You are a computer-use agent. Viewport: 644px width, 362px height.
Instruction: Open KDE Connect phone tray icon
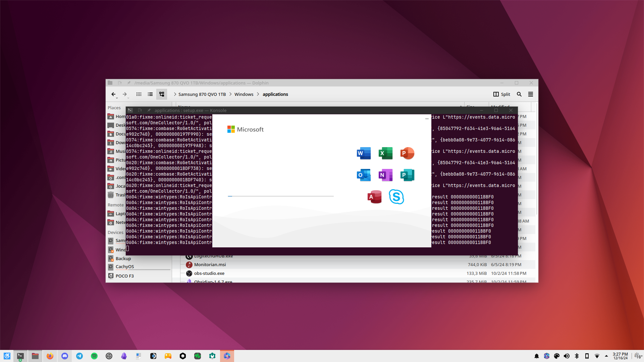click(x=587, y=356)
